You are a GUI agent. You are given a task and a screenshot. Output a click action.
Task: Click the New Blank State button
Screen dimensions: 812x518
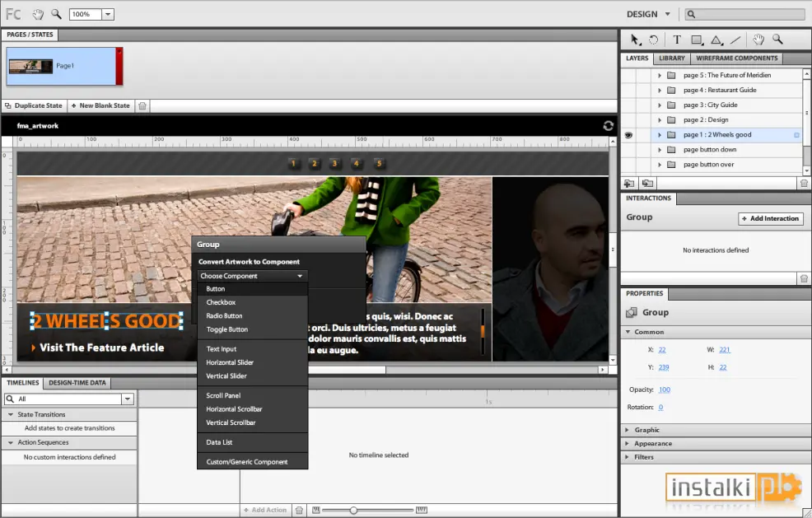[x=100, y=105]
